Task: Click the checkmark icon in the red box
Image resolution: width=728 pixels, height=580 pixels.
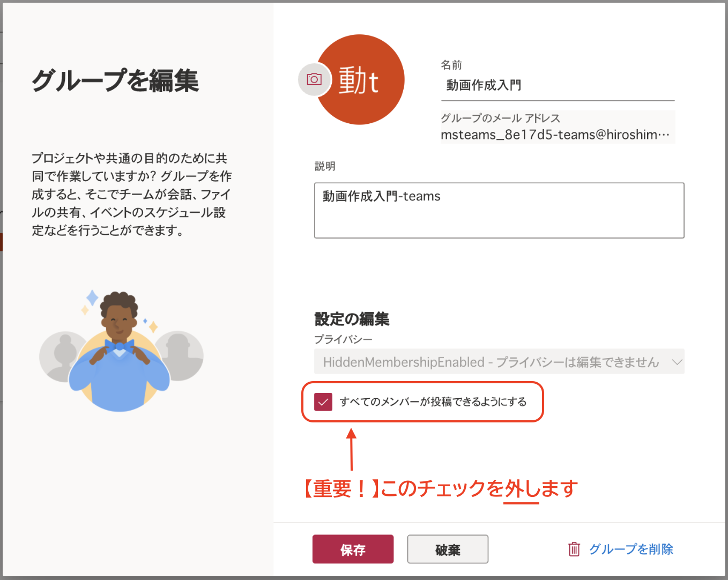Action: [x=323, y=402]
